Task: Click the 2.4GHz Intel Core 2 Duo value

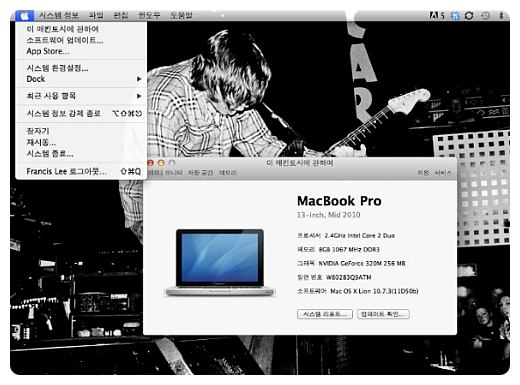Action: click(x=359, y=235)
